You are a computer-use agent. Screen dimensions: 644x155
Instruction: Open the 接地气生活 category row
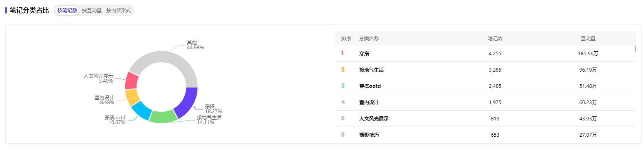(x=485, y=70)
